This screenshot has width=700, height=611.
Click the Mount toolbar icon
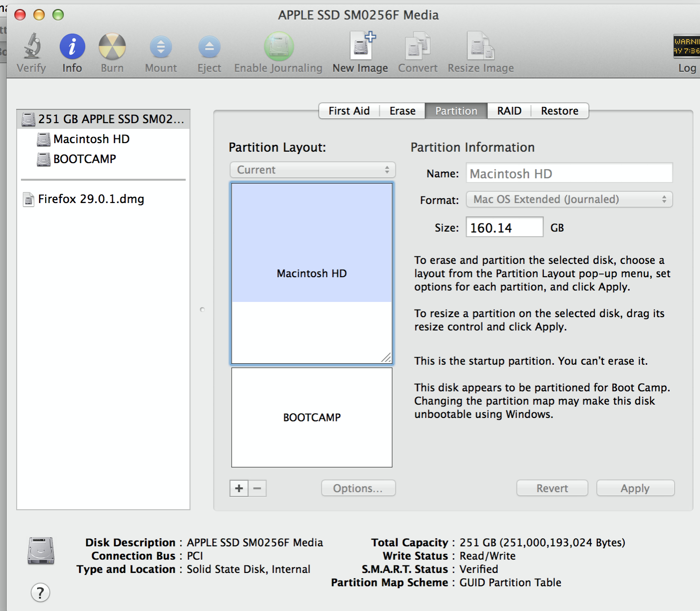tap(161, 47)
